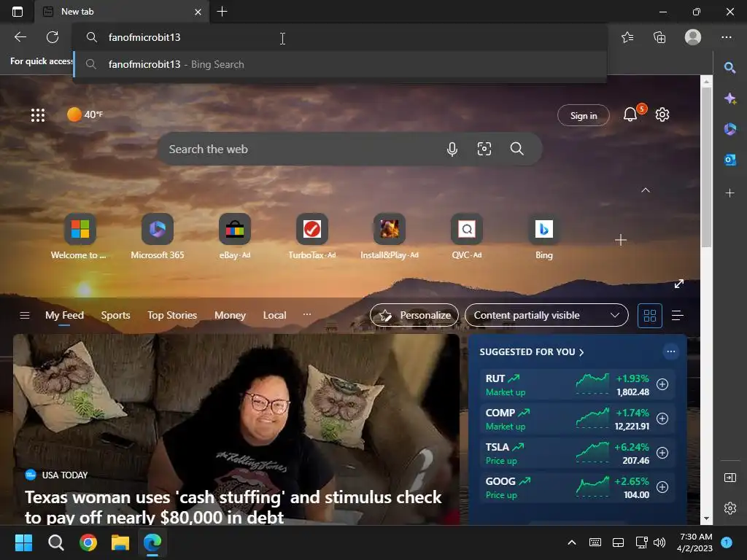747x560 pixels.
Task: Click the hide sidebar icon
Action: click(x=729, y=478)
